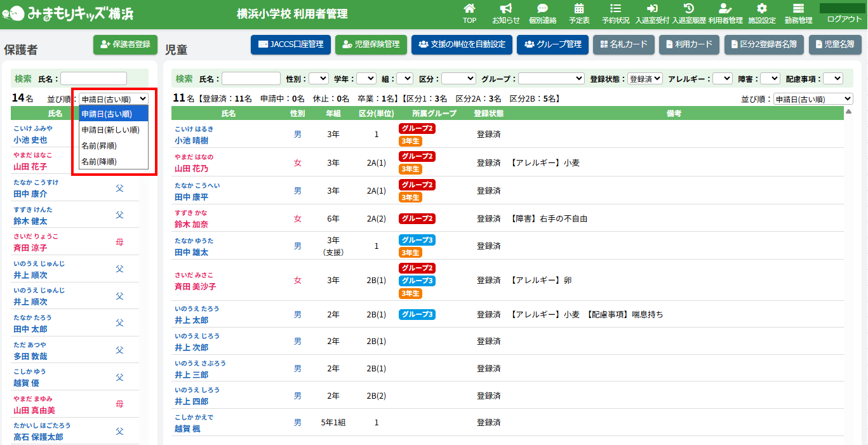Select 申請日(新しい順) from the sort list
The image size is (868, 445).
coord(110,130)
